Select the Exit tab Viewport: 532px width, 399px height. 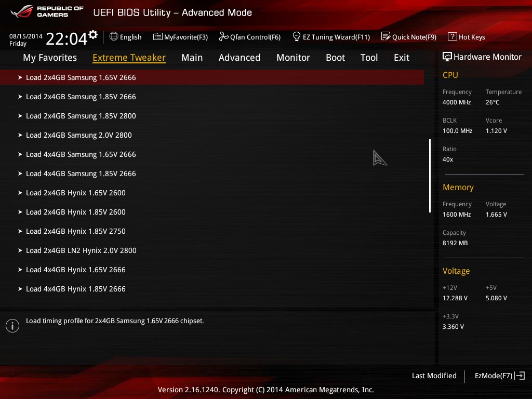coord(402,58)
